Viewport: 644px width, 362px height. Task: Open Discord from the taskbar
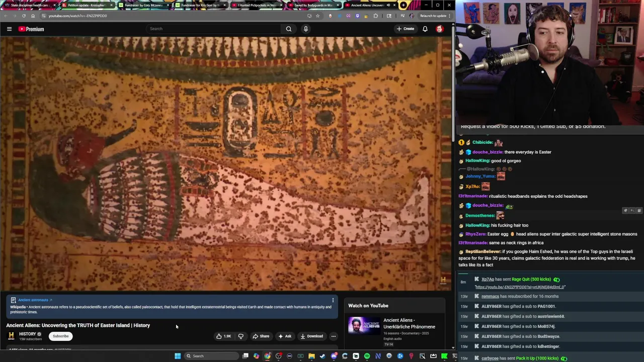[334, 356]
